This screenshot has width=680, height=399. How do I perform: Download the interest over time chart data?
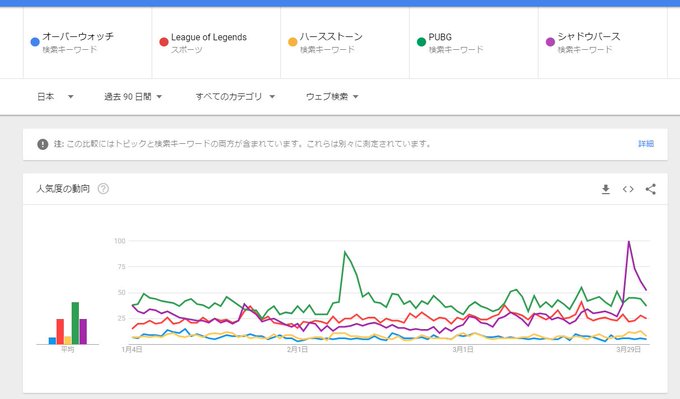[606, 189]
